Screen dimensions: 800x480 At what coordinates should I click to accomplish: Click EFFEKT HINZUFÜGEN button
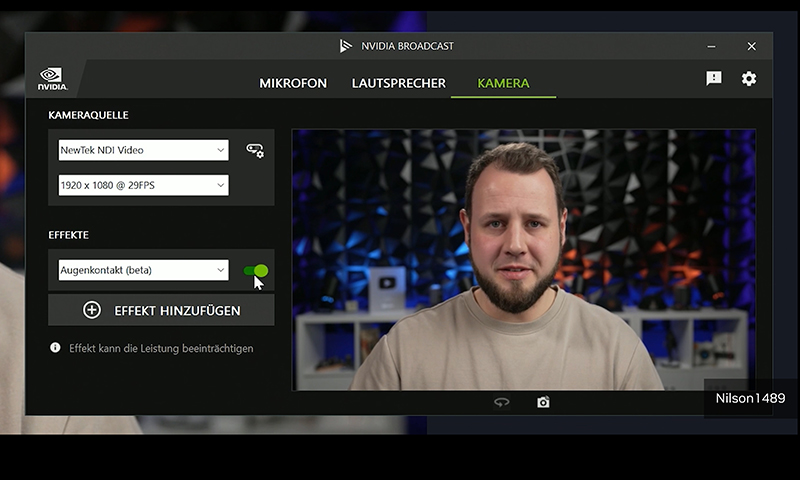coord(161,310)
